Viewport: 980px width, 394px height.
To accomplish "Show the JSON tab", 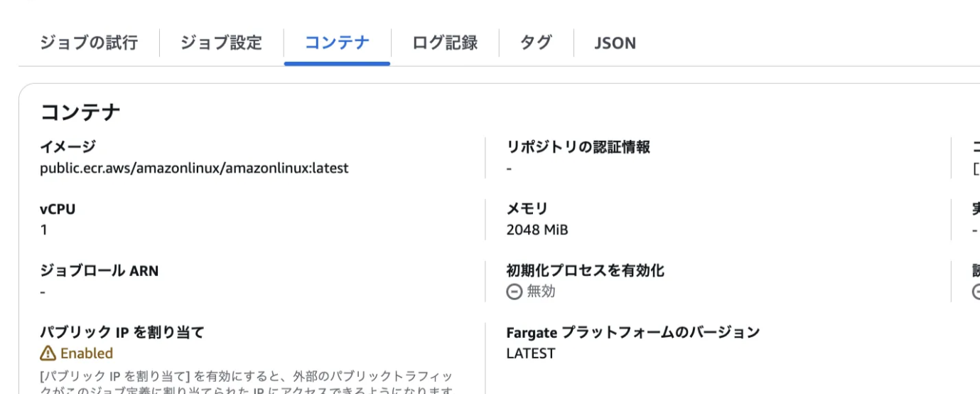I will 615,43.
